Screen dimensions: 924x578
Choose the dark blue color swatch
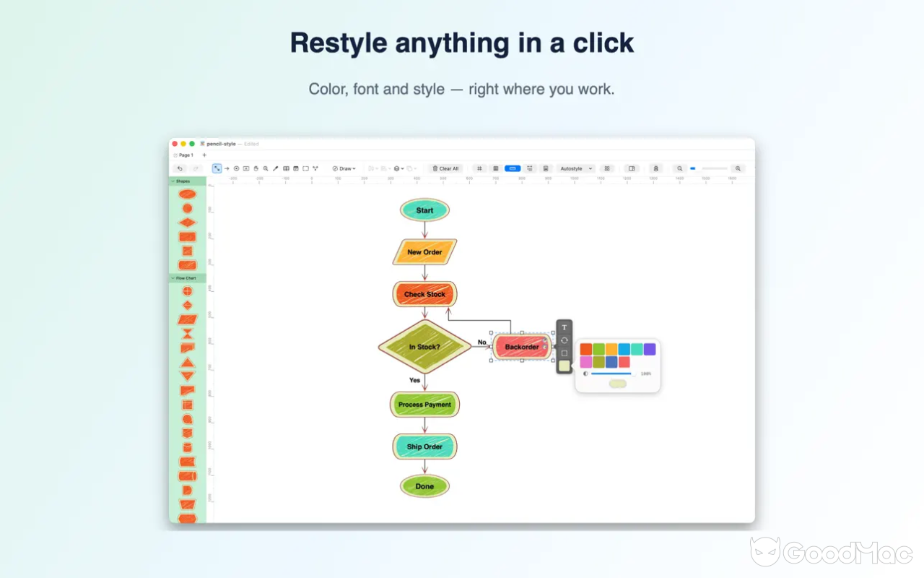611,362
